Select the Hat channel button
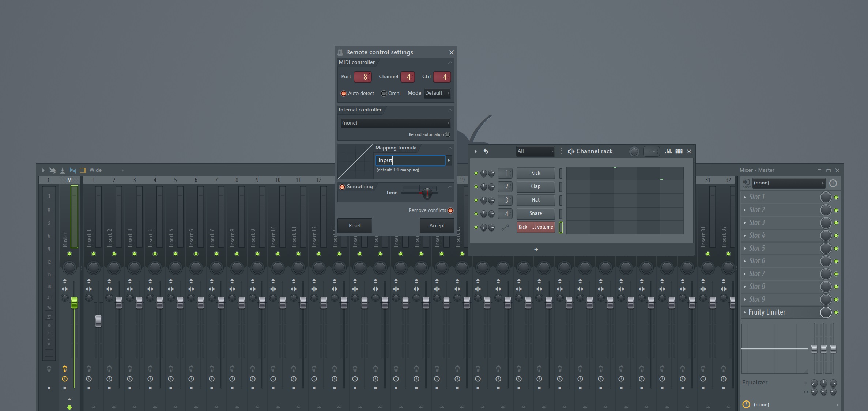This screenshot has width=868, height=411. 536,200
